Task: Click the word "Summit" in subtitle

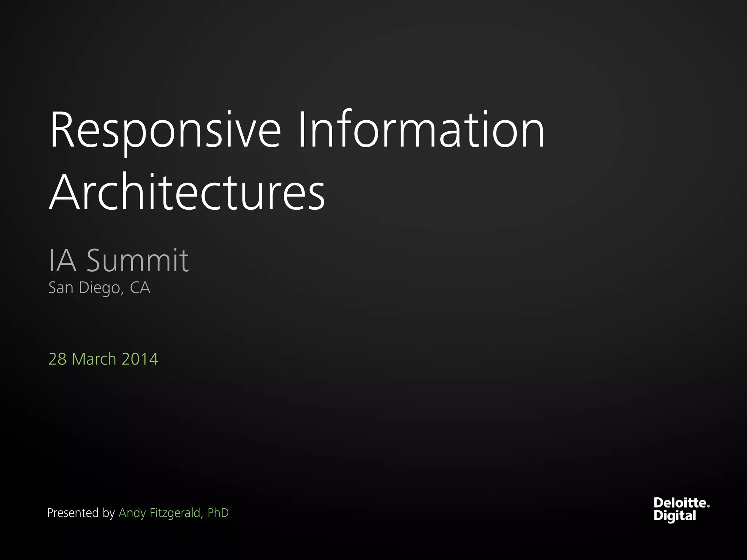Action: point(138,260)
